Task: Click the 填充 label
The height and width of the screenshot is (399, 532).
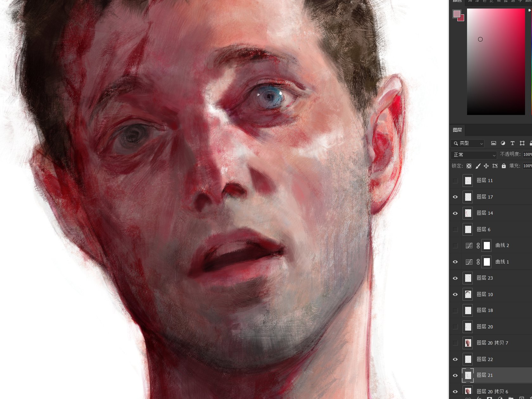Action: pyautogui.click(x=515, y=166)
